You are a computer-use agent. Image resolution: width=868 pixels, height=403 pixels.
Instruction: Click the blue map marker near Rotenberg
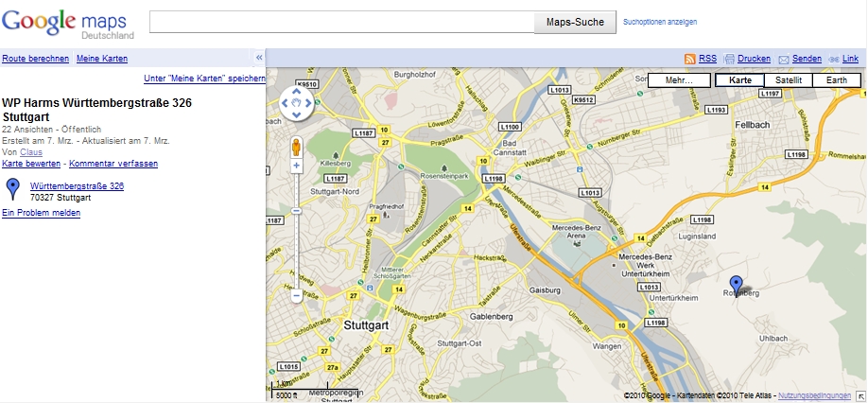click(x=737, y=283)
